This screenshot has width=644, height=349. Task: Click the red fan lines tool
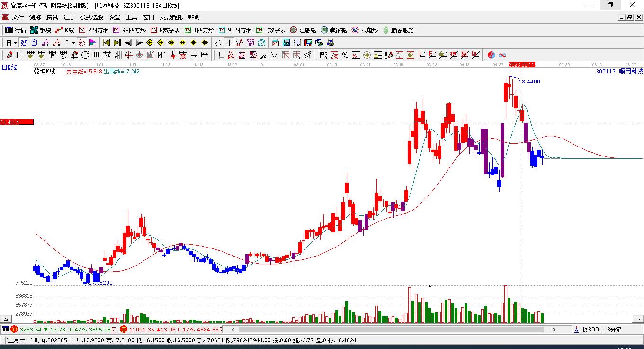pyautogui.click(x=231, y=55)
